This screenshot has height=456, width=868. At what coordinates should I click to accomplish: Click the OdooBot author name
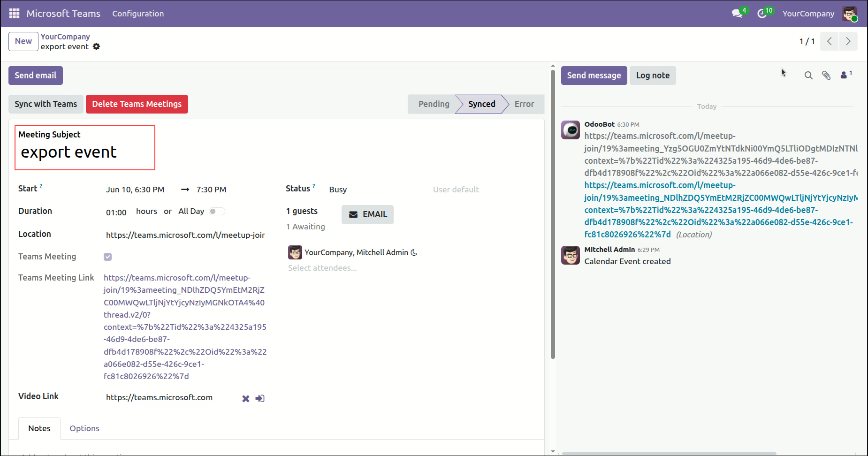point(599,124)
